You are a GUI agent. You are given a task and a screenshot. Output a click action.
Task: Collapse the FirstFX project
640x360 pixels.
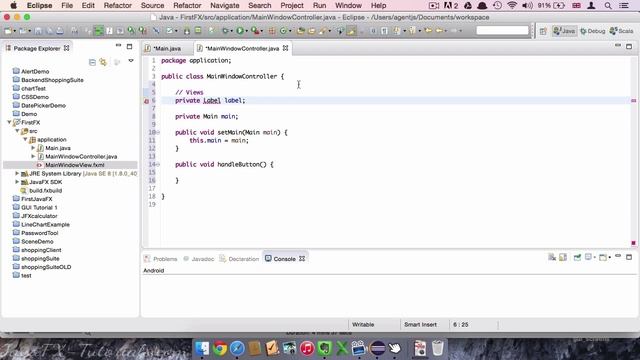click(x=9, y=122)
